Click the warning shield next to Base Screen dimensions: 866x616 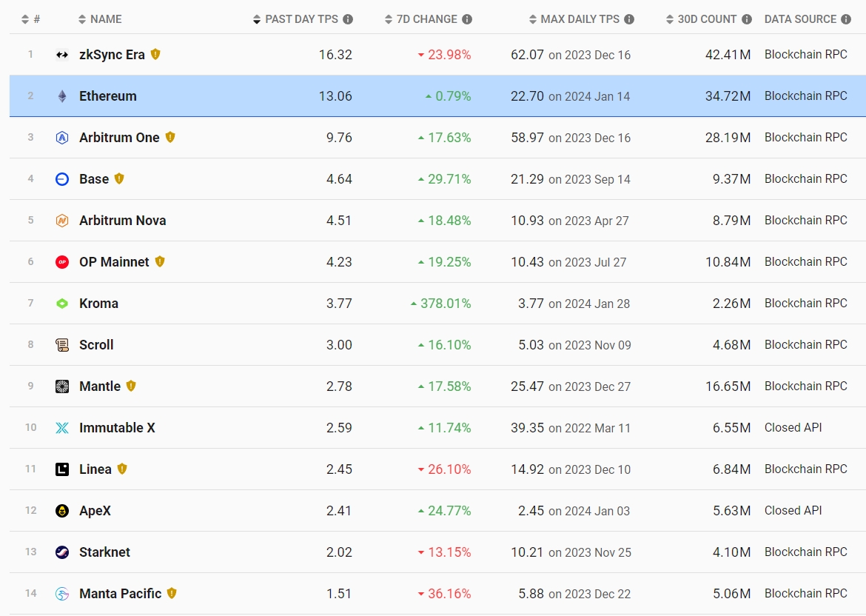point(119,178)
